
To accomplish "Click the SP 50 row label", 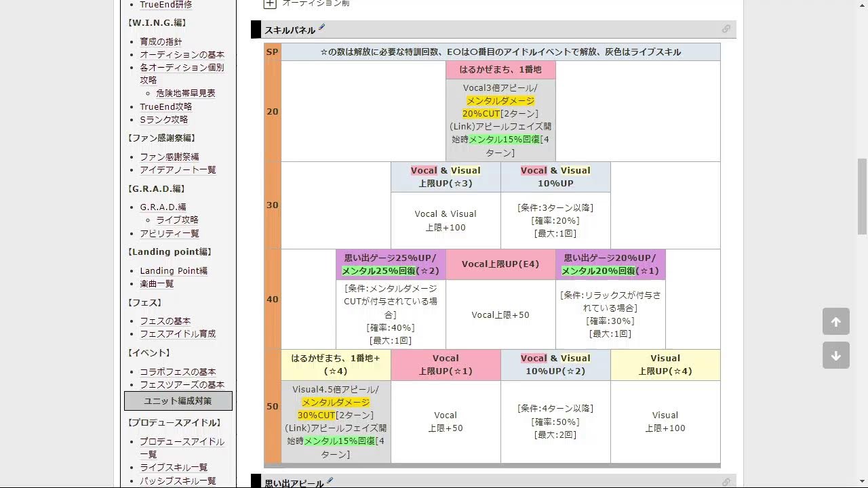I will pyautogui.click(x=273, y=407).
